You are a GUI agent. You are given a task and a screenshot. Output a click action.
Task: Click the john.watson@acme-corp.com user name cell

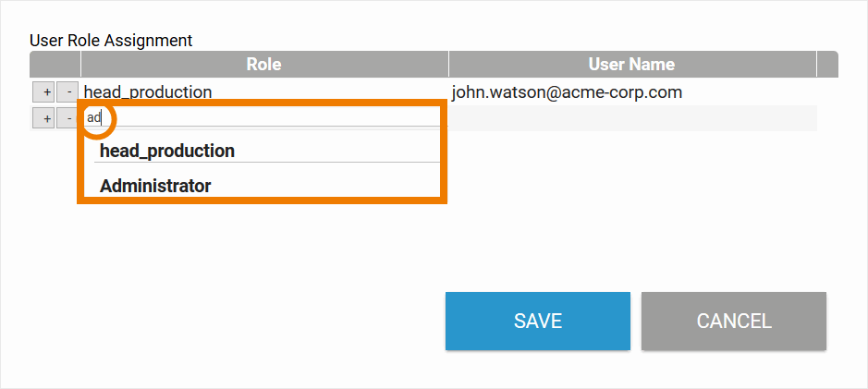click(567, 92)
